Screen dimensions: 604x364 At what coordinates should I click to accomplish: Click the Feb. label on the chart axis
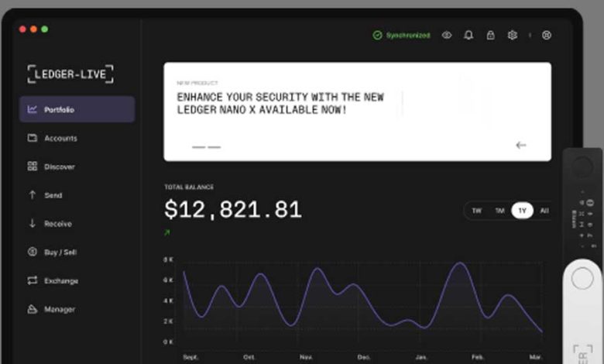coord(478,357)
